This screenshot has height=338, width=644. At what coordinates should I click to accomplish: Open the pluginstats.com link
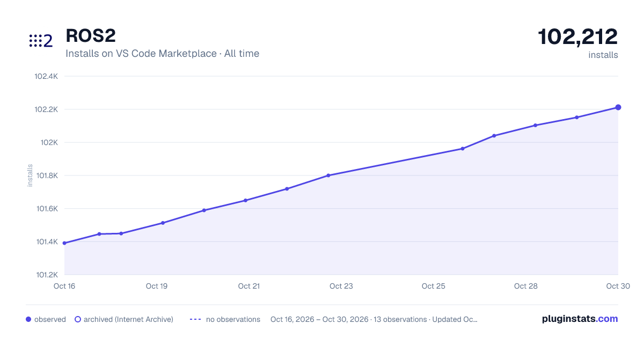click(x=580, y=319)
